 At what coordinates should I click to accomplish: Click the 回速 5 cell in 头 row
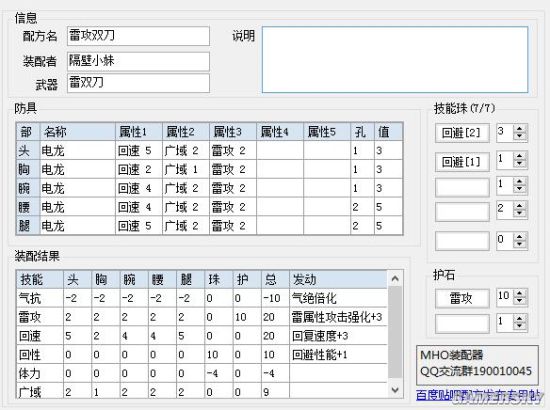139,151
